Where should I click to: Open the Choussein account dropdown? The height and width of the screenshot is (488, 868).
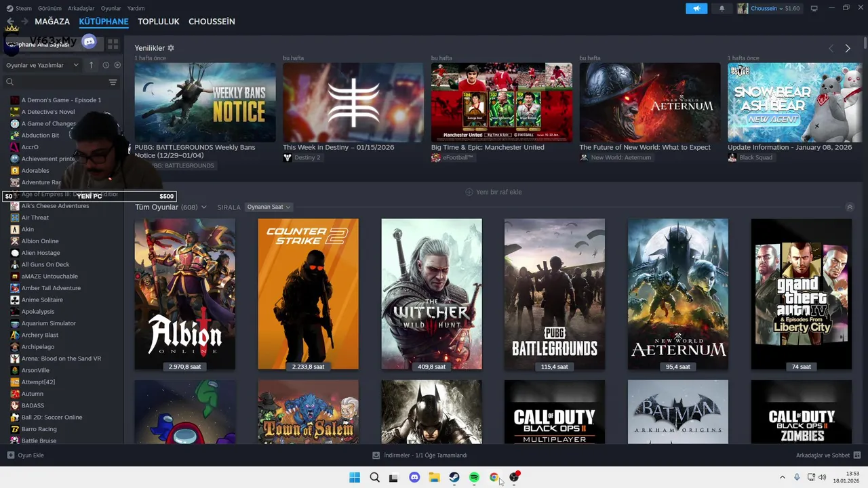pyautogui.click(x=769, y=8)
